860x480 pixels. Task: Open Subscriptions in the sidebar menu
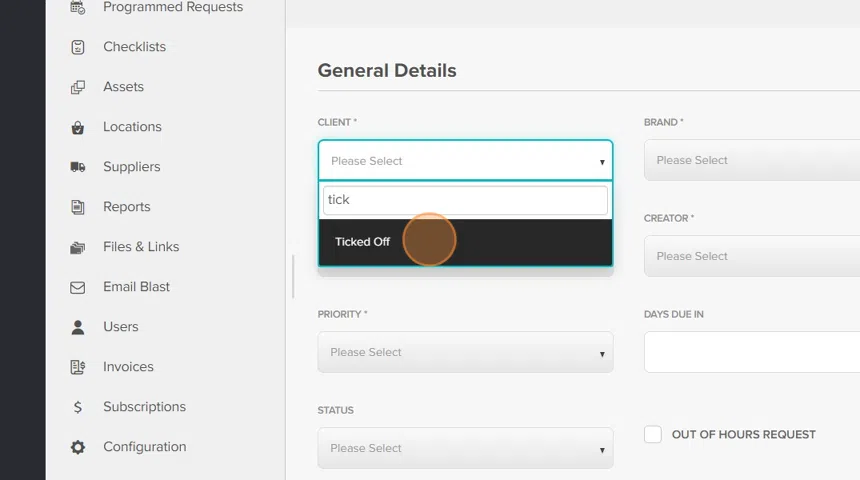144,407
